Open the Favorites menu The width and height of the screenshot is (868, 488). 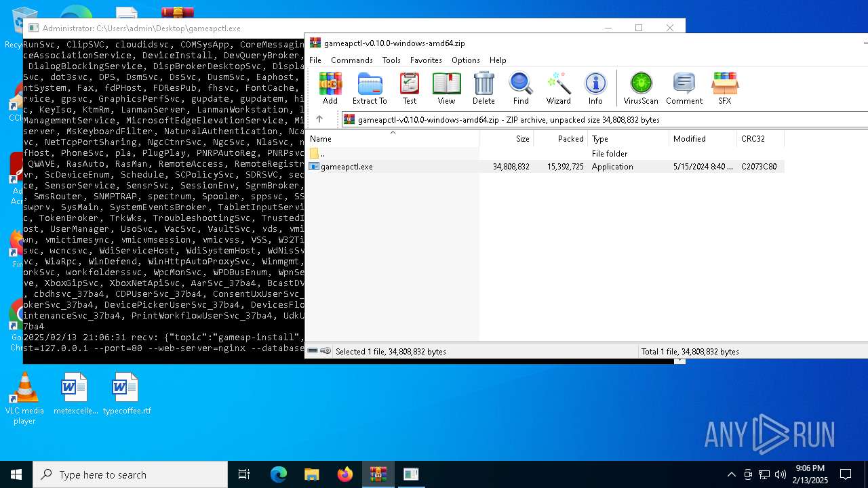click(x=426, y=60)
